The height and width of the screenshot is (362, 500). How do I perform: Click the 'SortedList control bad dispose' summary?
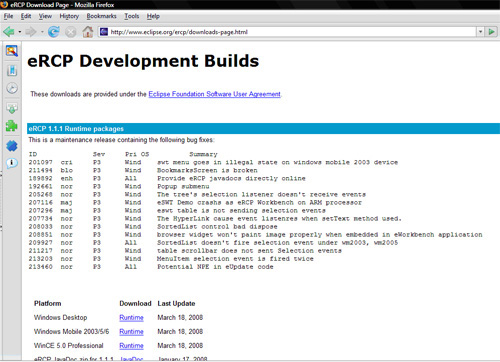click(x=217, y=227)
